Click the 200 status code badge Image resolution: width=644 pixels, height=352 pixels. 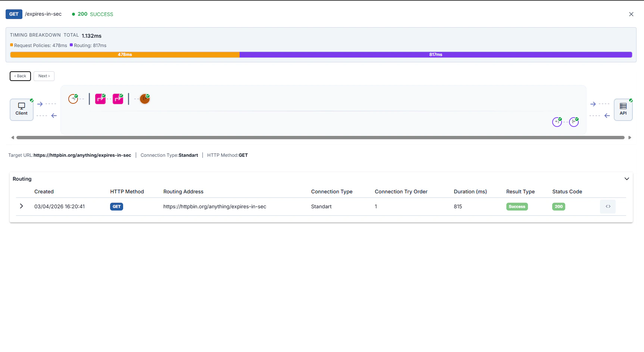[x=558, y=206]
